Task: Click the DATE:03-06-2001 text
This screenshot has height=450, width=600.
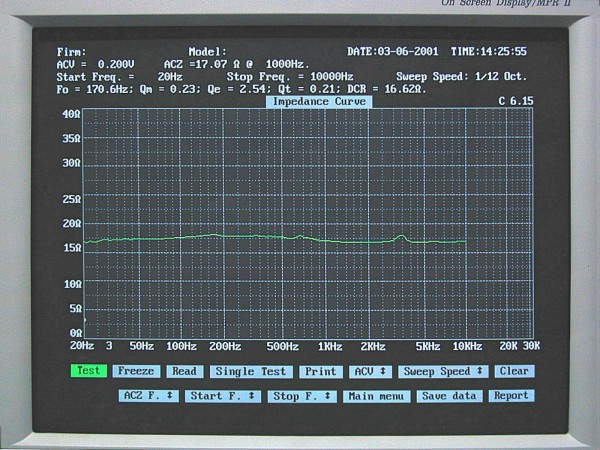Action: pos(393,52)
